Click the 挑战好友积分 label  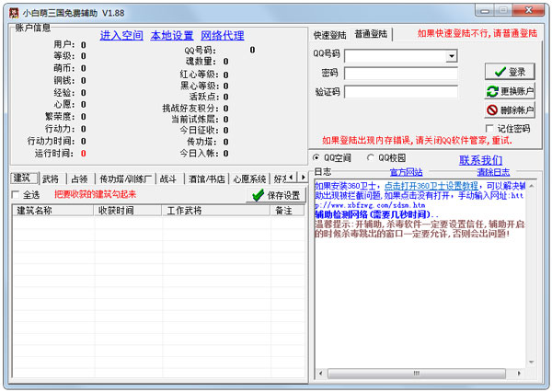point(190,109)
